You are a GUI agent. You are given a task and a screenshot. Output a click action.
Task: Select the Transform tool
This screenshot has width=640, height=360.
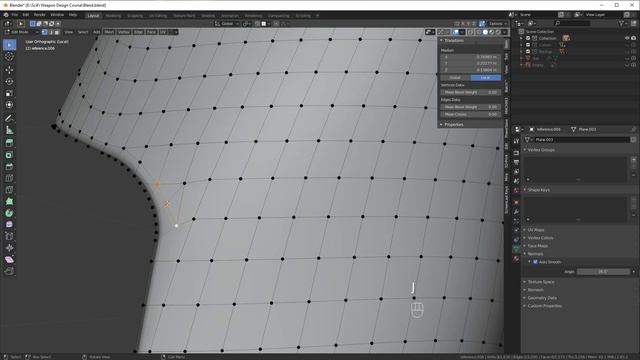(x=9, y=105)
